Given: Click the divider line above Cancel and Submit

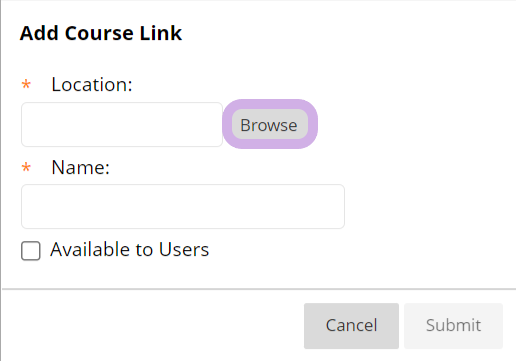Looking at the screenshot, I should [259, 289].
